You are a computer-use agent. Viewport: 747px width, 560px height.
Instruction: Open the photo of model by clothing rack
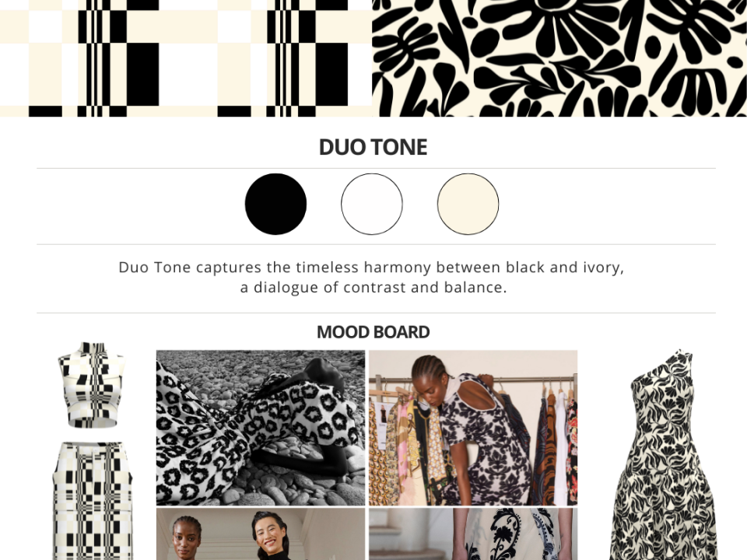click(473, 428)
